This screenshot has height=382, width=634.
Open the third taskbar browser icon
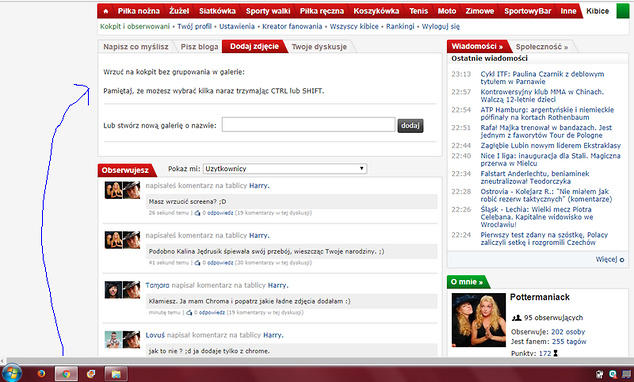[x=91, y=374]
